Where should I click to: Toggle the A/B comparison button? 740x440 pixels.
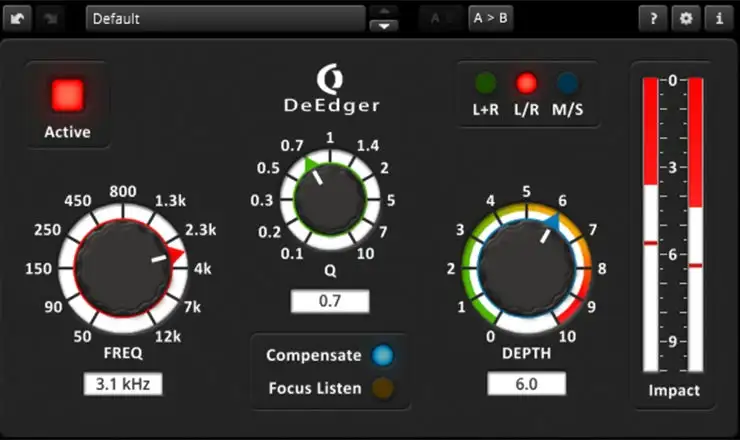441,18
